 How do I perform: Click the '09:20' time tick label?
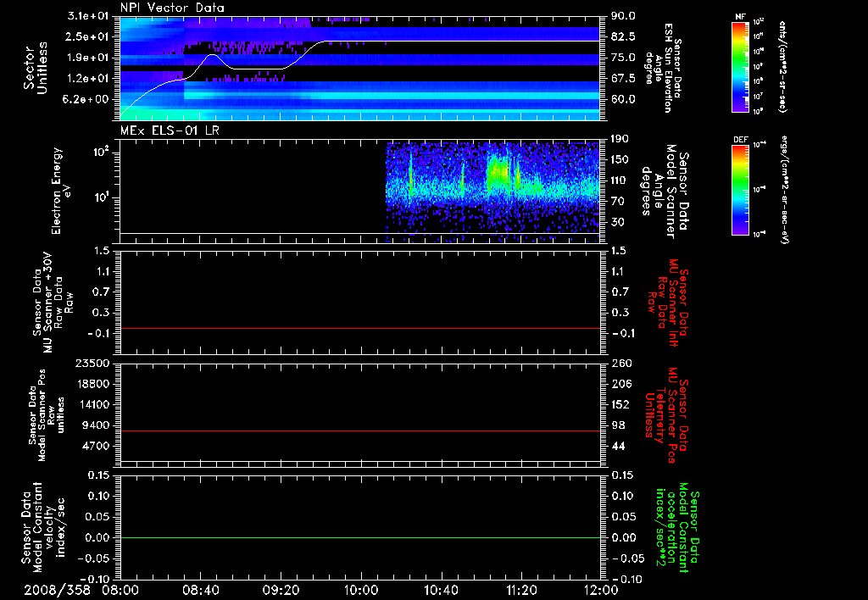(281, 590)
